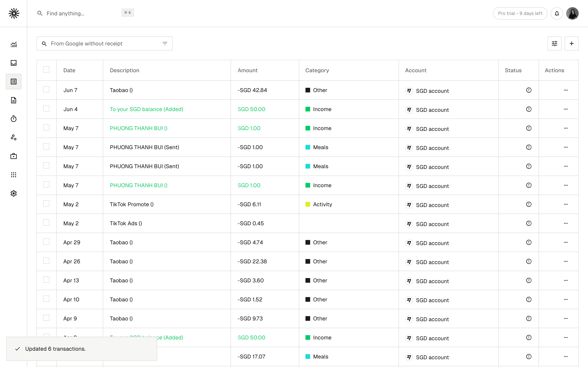The width and height of the screenshot is (588, 367).
Task: Select the TikTok Promote transaction checkbox
Action: 46,204
